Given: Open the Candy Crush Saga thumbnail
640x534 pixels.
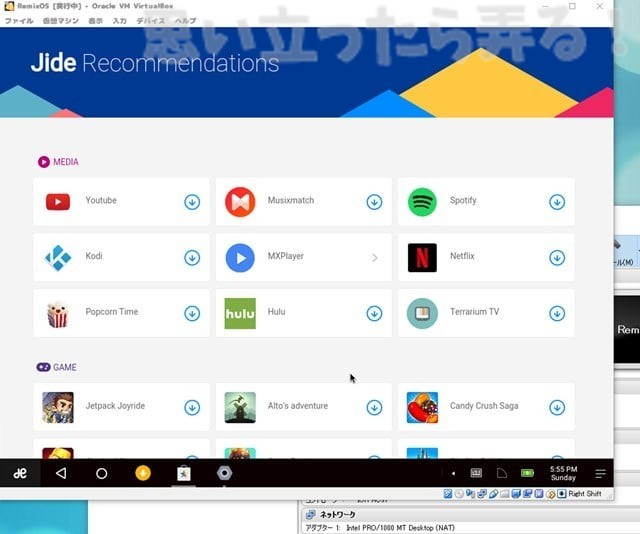Looking at the screenshot, I should tap(422, 407).
